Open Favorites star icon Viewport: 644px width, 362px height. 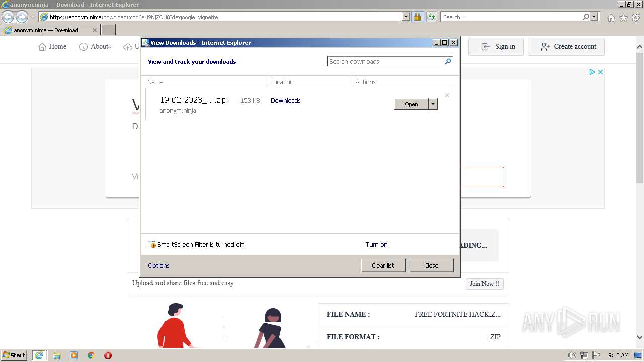coord(623,18)
